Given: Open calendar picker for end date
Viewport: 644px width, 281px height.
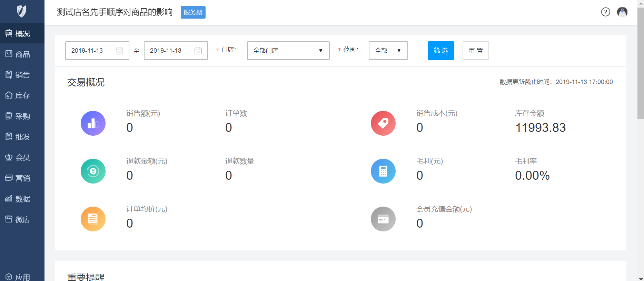Looking at the screenshot, I should pyautogui.click(x=198, y=51).
